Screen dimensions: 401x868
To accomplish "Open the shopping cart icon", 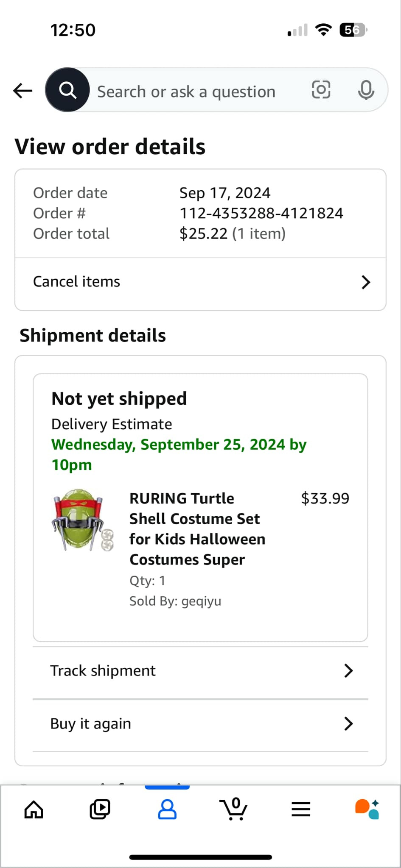I will tap(233, 809).
